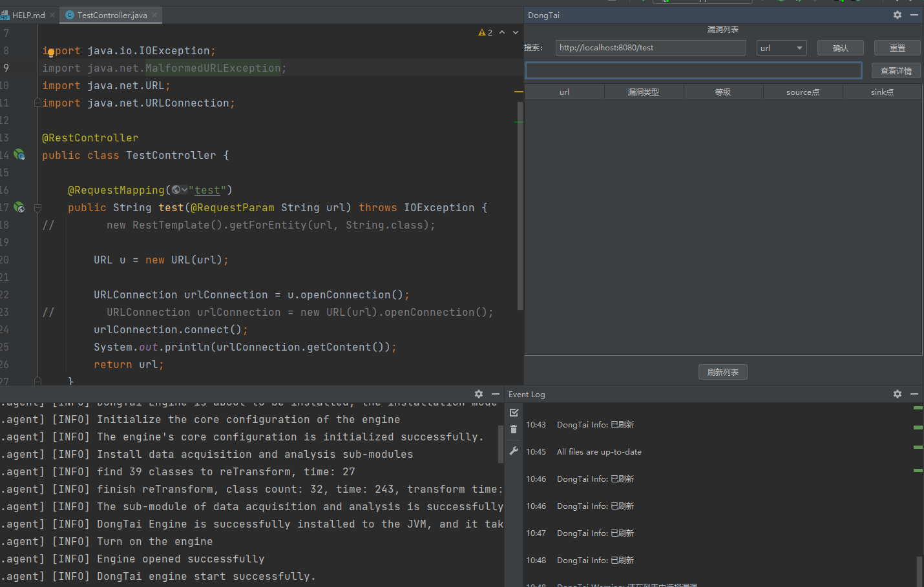The image size is (924, 587).
Task: Sort by url column header
Action: [x=564, y=92]
